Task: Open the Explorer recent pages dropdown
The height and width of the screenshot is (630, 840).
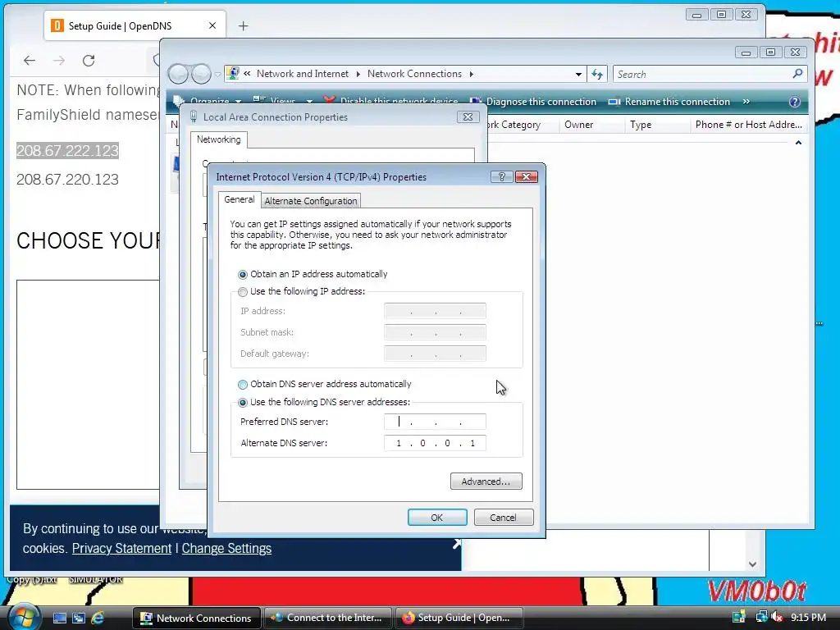Action: click(217, 75)
